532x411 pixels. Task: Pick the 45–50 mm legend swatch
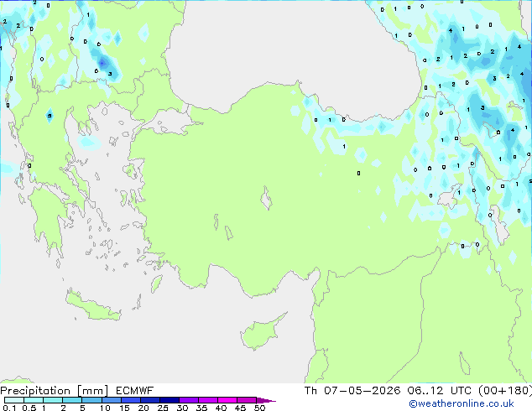point(247,400)
